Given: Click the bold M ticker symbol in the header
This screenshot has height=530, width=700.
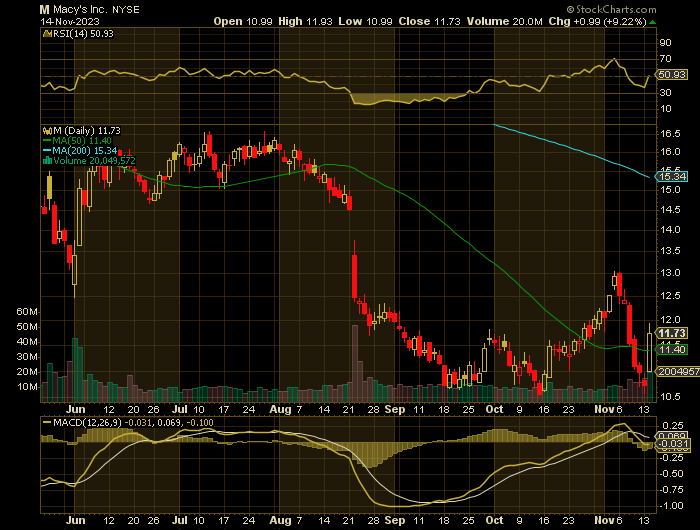Looking at the screenshot, I should 44,9.
